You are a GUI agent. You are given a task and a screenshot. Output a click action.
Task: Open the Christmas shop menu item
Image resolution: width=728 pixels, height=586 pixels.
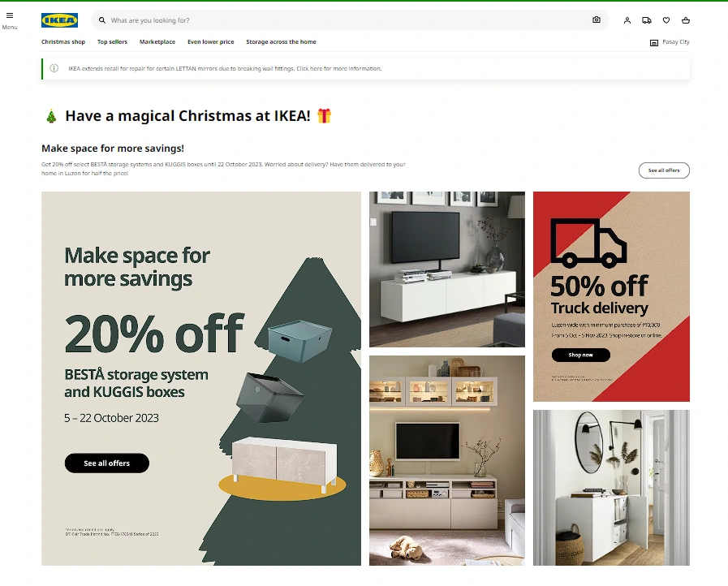63,41
